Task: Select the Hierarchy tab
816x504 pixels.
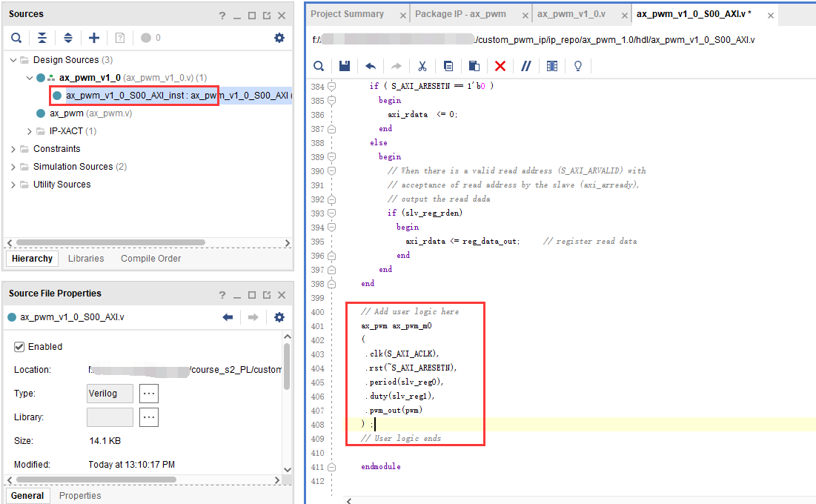Action: point(33,259)
